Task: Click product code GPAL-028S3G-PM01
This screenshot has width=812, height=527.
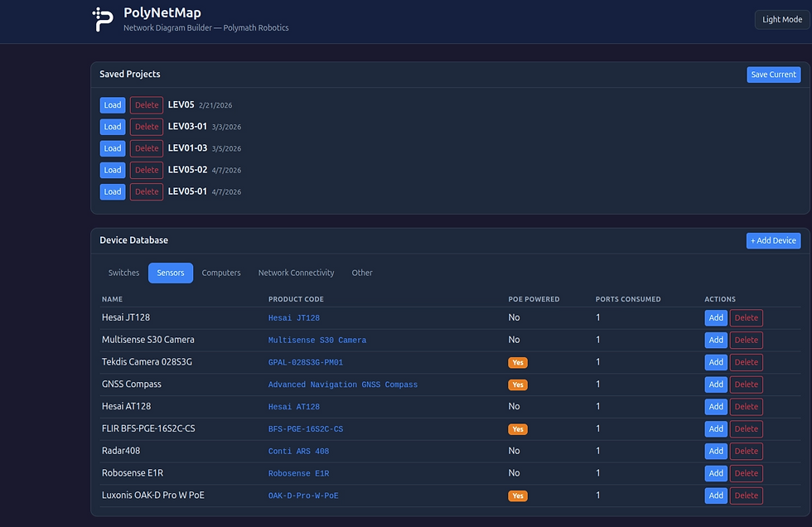Action: click(306, 362)
